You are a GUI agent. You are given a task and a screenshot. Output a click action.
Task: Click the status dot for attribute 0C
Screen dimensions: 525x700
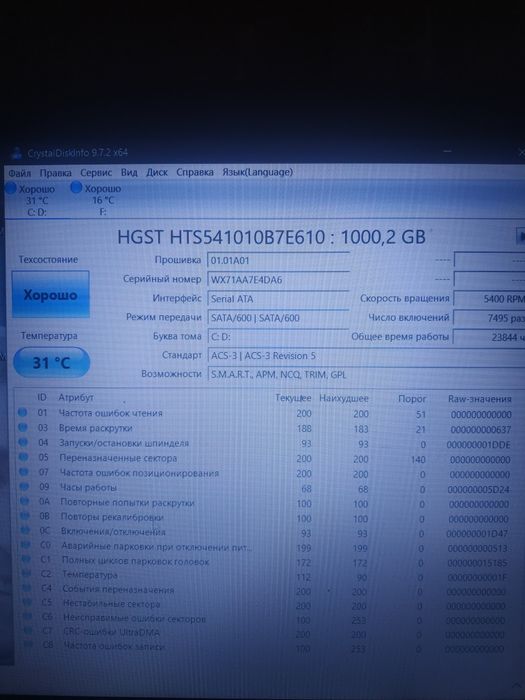pyautogui.click(x=26, y=530)
